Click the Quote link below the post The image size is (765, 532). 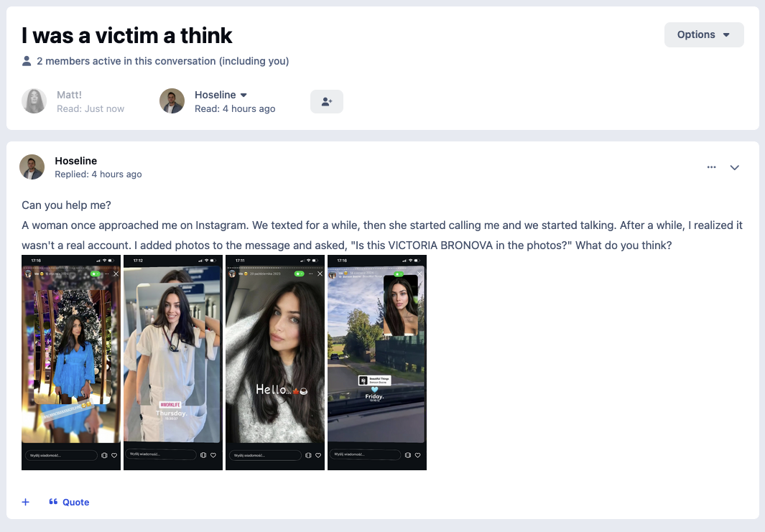(x=70, y=502)
